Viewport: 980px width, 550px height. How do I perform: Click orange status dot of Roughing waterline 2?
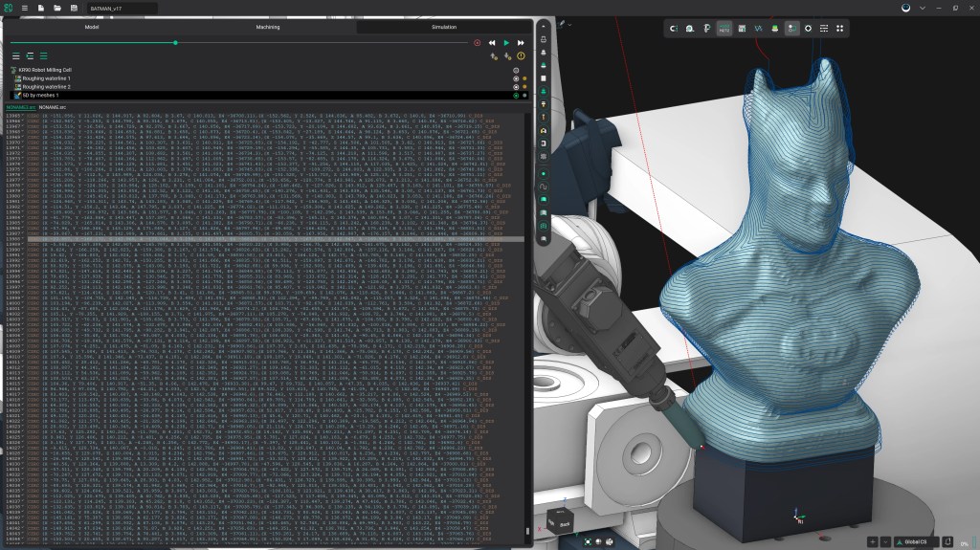pyautogui.click(x=524, y=87)
